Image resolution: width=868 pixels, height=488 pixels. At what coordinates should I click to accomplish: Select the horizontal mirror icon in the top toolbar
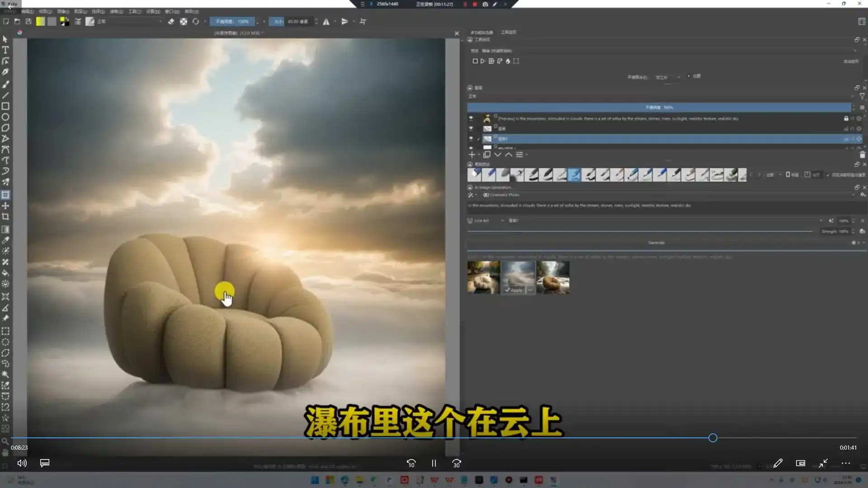[327, 21]
